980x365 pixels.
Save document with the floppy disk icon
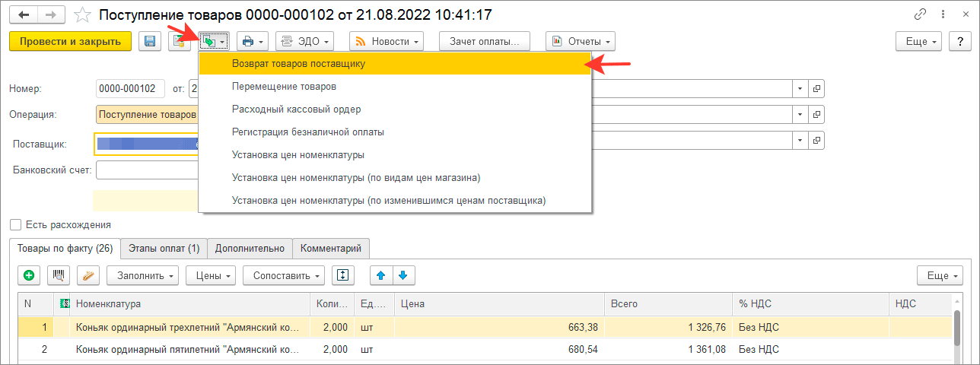150,41
